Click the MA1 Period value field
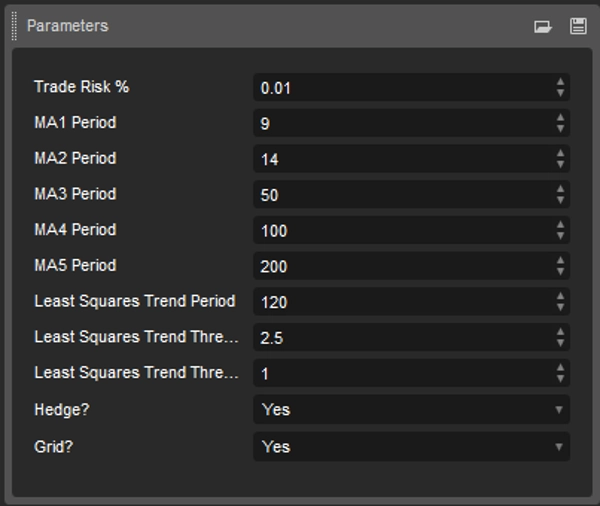 (400, 124)
